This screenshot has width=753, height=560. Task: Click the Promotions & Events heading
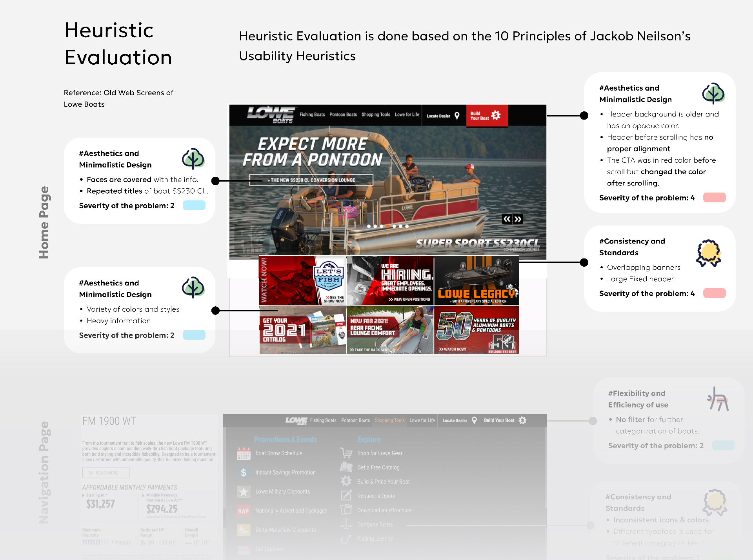(286, 440)
